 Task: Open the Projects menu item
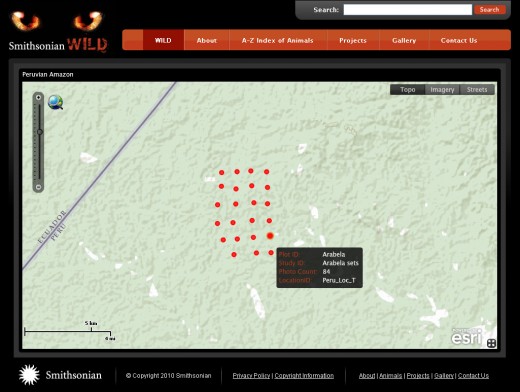(x=353, y=40)
